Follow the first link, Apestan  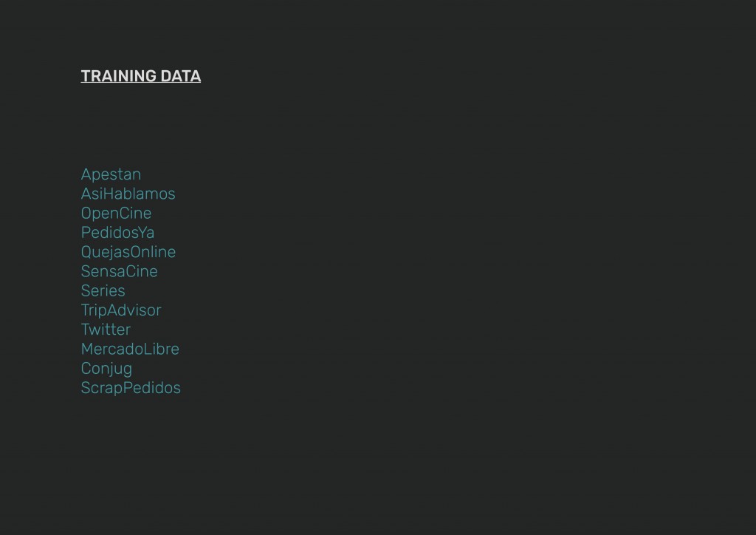click(111, 174)
